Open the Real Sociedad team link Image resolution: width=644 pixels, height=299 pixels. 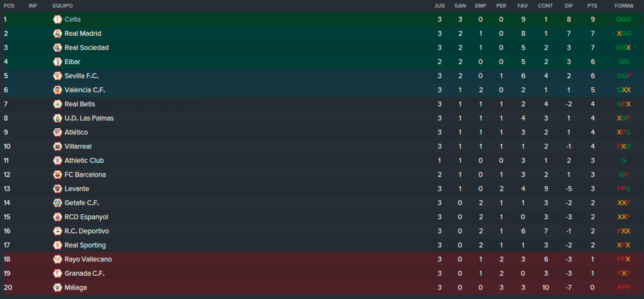coord(87,48)
